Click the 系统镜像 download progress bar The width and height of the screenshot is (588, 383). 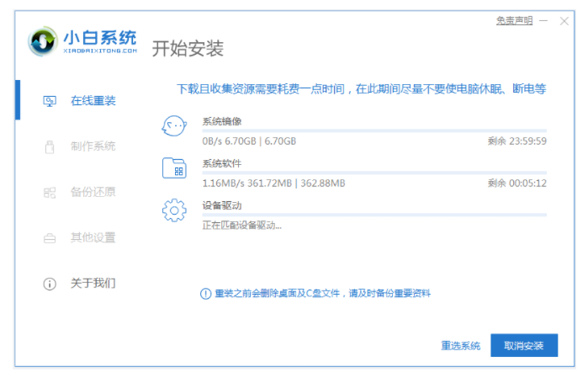click(374, 131)
